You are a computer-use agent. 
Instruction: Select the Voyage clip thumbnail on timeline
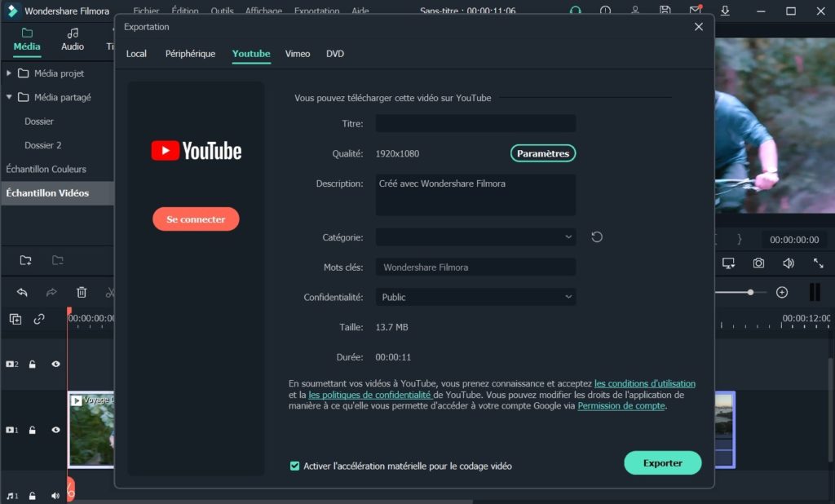click(x=91, y=430)
